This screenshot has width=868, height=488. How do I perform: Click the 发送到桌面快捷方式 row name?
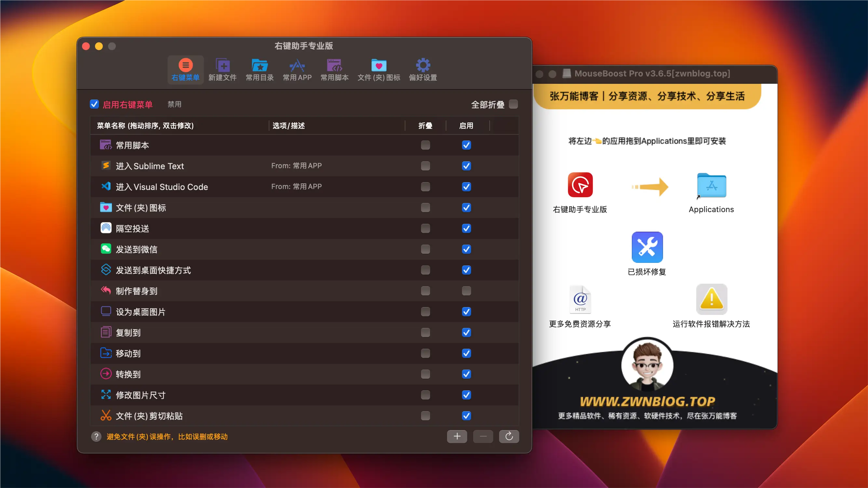pyautogui.click(x=153, y=270)
